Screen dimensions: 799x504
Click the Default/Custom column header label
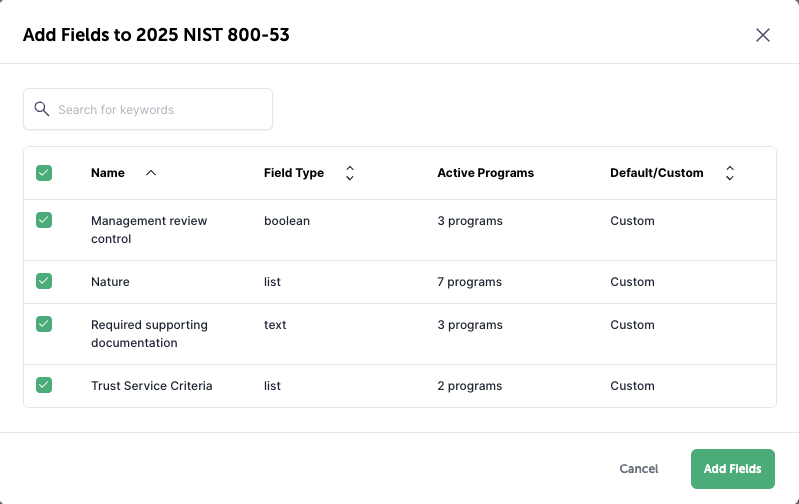pyautogui.click(x=656, y=173)
